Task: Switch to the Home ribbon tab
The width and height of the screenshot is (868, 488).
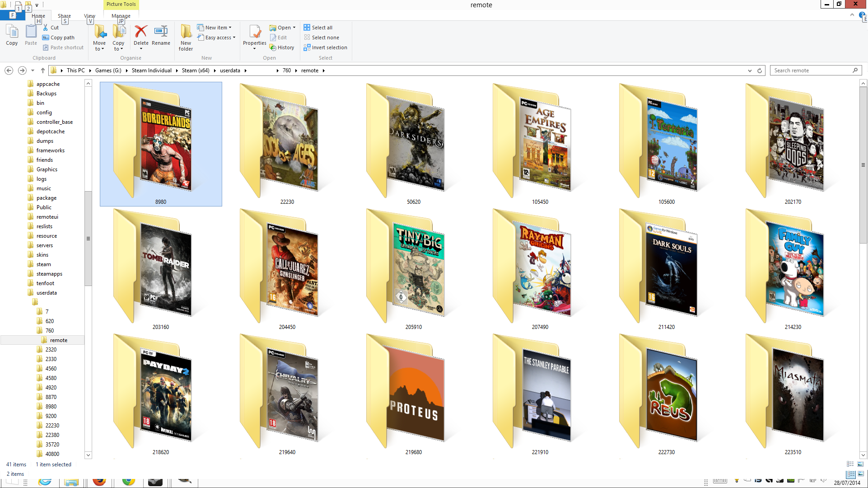Action: click(38, 16)
